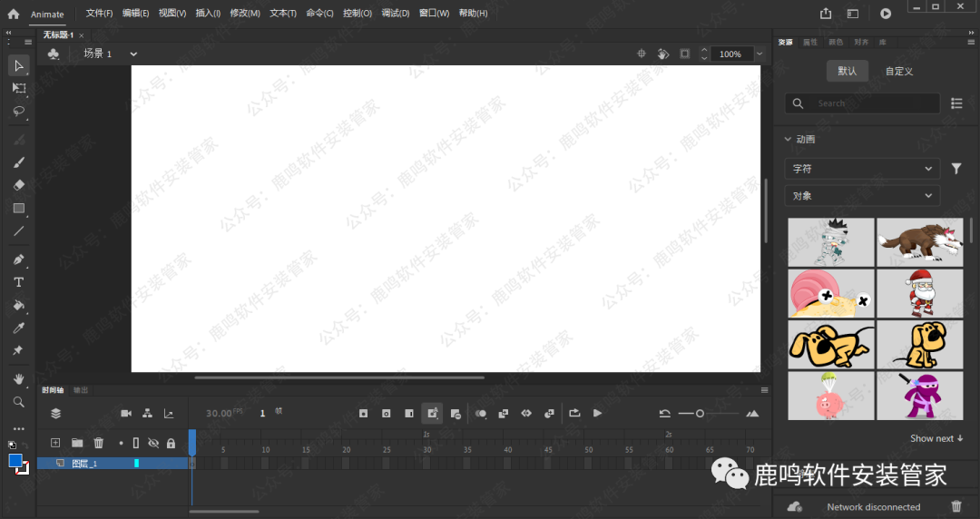The height and width of the screenshot is (519, 980).
Task: Toggle lock all layers padlock icon
Action: [171, 443]
